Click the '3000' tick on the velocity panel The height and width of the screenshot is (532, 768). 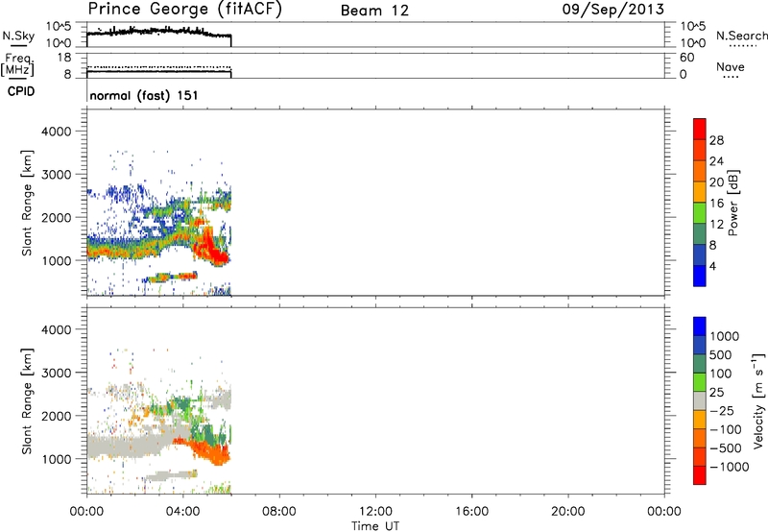tap(57, 373)
